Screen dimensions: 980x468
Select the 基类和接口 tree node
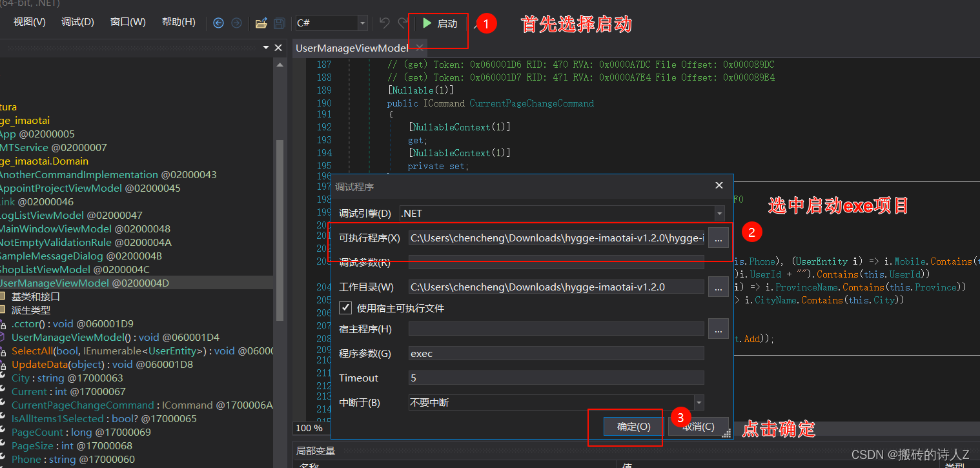tap(36, 297)
